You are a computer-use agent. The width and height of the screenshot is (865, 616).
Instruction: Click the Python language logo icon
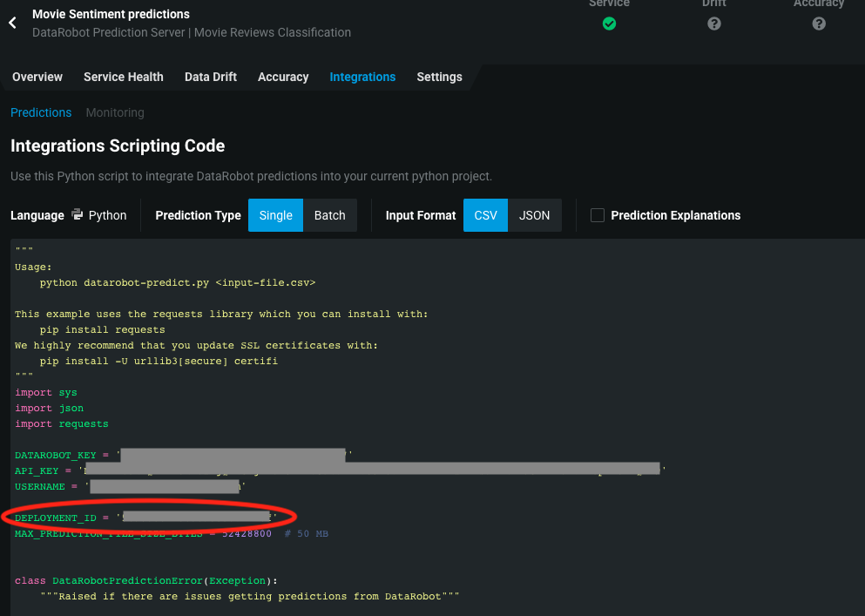[78, 214]
